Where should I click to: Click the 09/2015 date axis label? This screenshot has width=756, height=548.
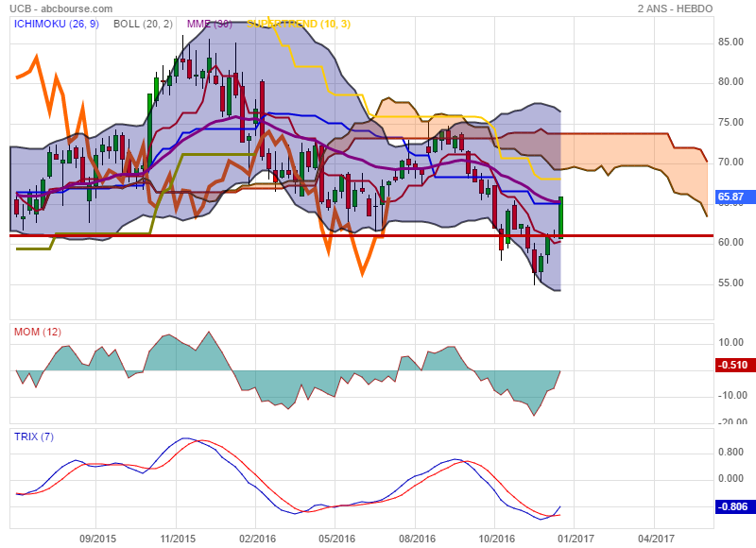(x=98, y=539)
